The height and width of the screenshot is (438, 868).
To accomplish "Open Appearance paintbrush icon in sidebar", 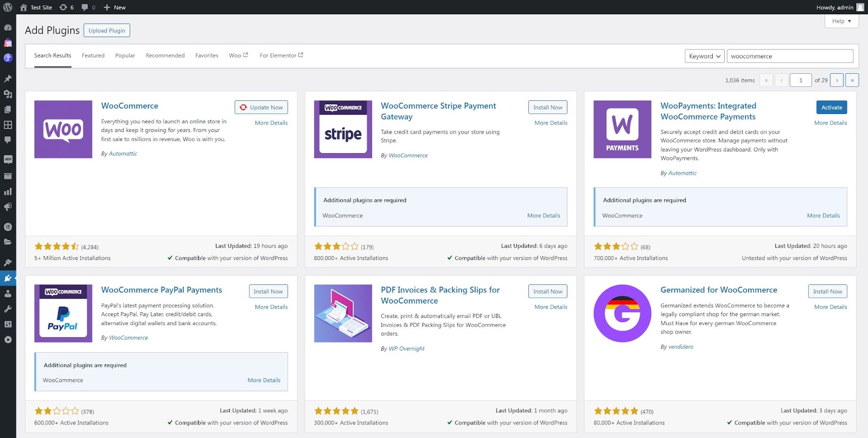I will pos(8,263).
